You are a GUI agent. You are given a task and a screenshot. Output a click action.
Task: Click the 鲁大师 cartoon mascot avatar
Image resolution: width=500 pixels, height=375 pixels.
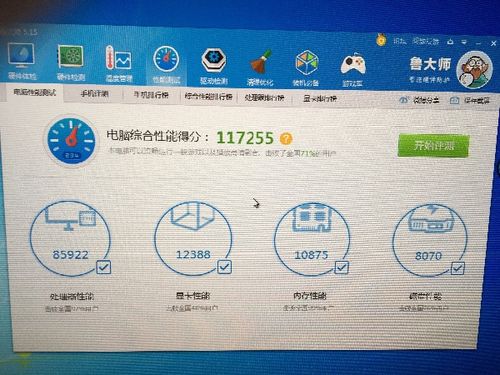(474, 70)
